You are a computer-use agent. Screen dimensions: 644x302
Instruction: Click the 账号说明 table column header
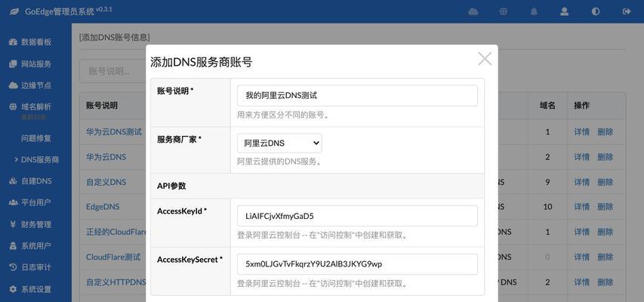[101, 106]
